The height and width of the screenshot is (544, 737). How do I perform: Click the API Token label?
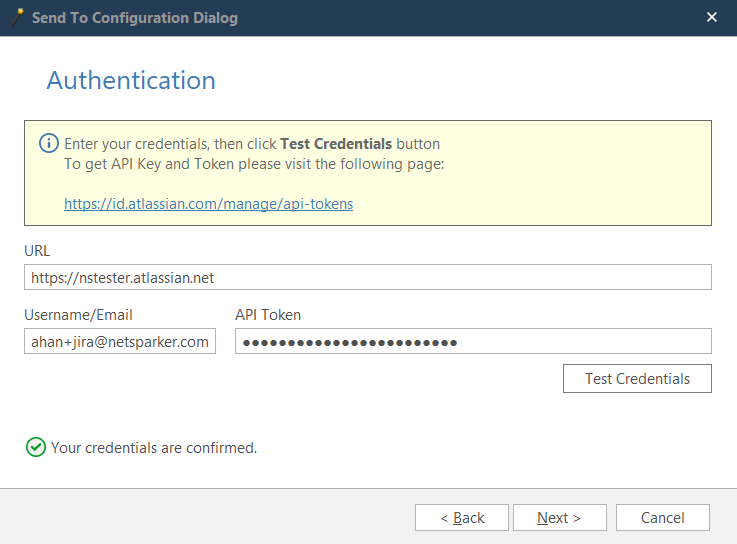[x=268, y=315]
